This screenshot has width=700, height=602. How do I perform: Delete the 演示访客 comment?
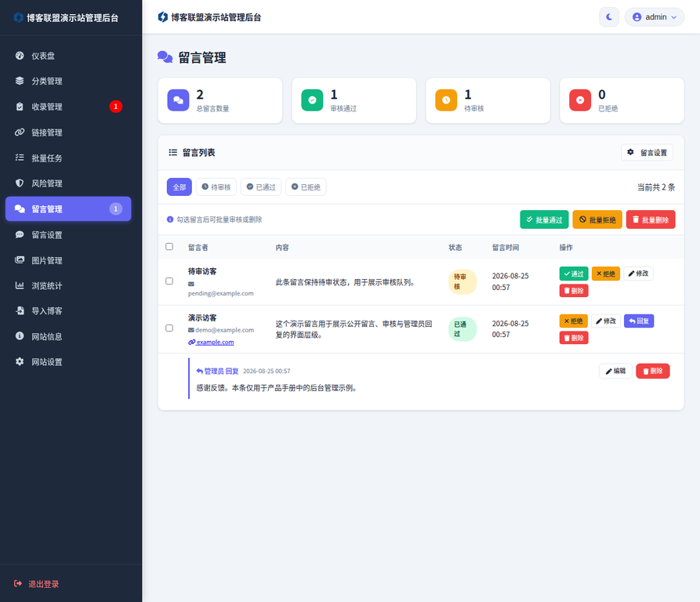tap(574, 338)
